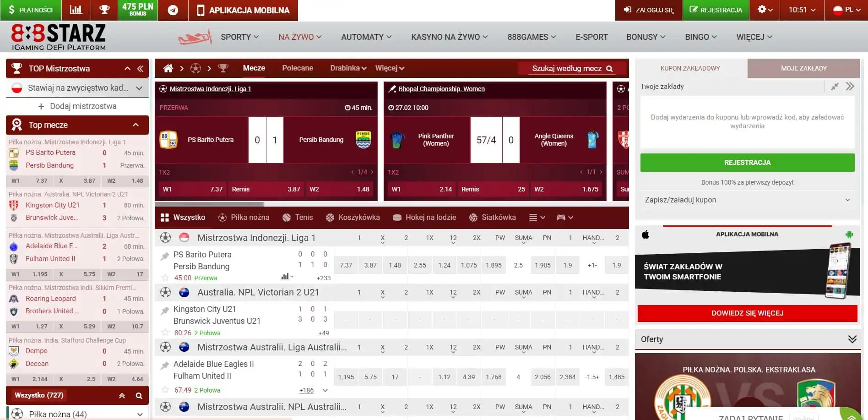Pin the Kingston City U21 match
Screen dimensions: 868x420
click(x=165, y=311)
